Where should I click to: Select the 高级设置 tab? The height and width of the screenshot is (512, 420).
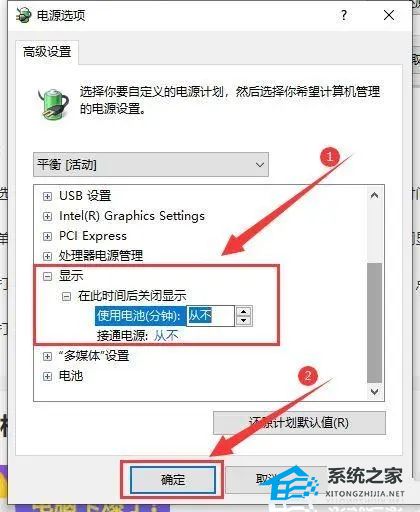[x=47, y=52]
